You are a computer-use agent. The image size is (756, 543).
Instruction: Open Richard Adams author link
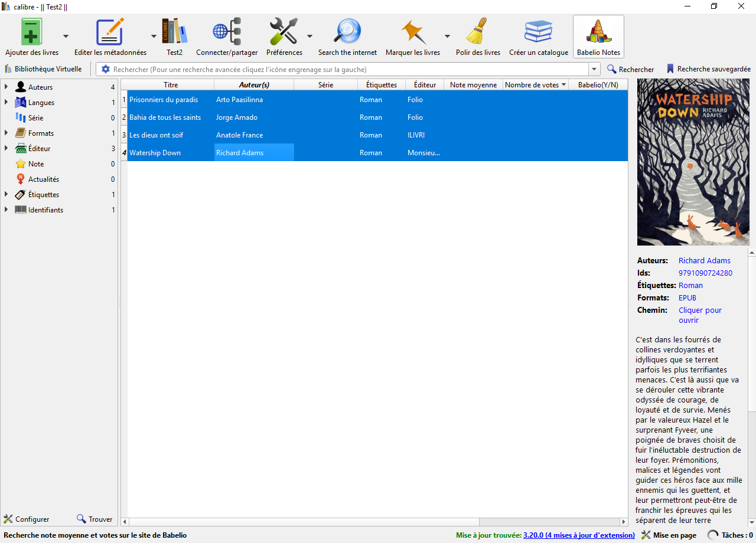[705, 260]
